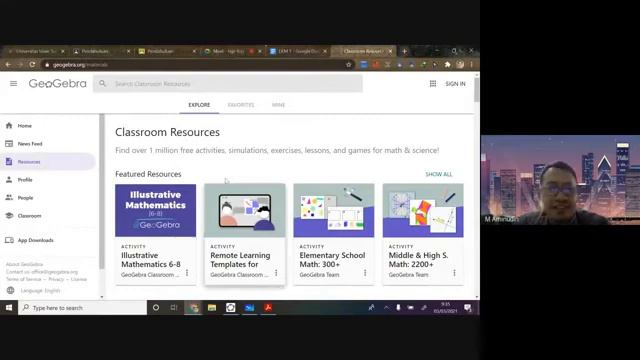Viewport: 640px width, 360px height.
Task: Open options menu for Remote Learning Templates
Action: click(276, 273)
